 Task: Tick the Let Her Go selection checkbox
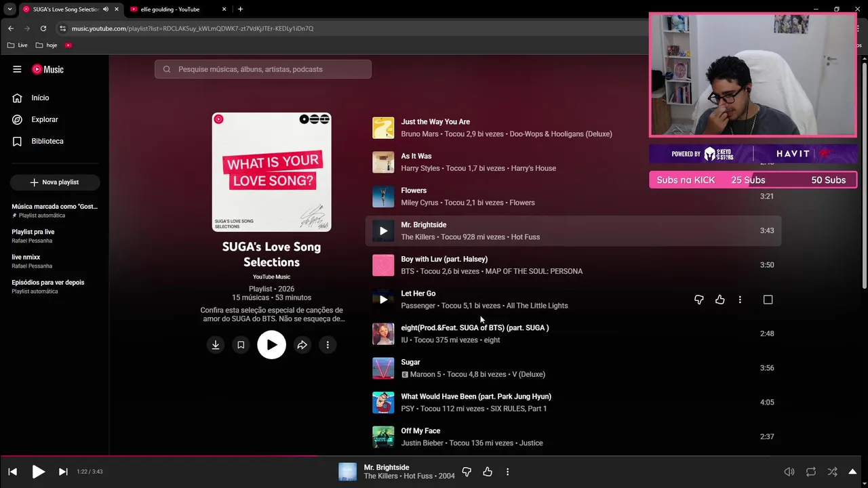(x=768, y=300)
